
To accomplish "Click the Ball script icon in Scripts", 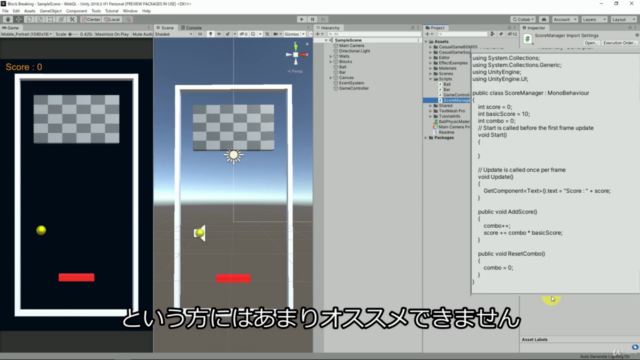I will click(x=440, y=84).
